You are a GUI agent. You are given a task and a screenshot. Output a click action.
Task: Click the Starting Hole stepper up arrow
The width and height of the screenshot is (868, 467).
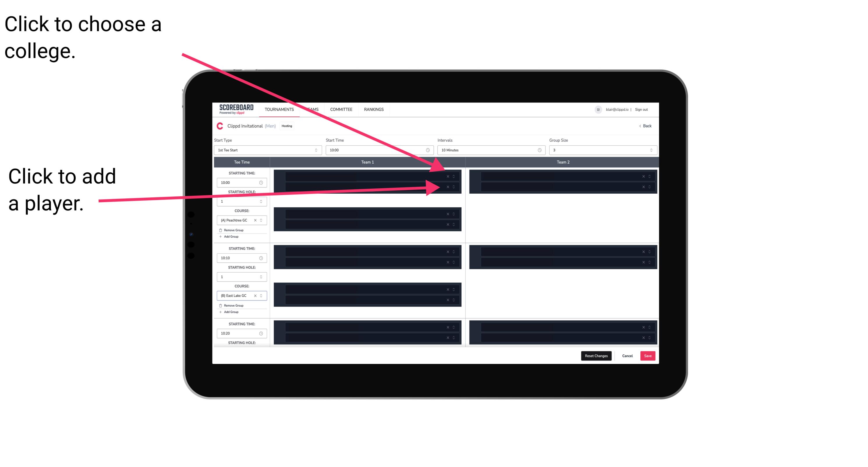click(263, 201)
